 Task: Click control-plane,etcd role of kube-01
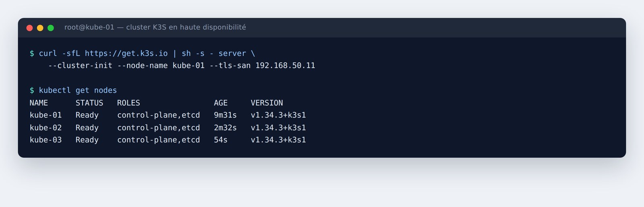(159, 116)
